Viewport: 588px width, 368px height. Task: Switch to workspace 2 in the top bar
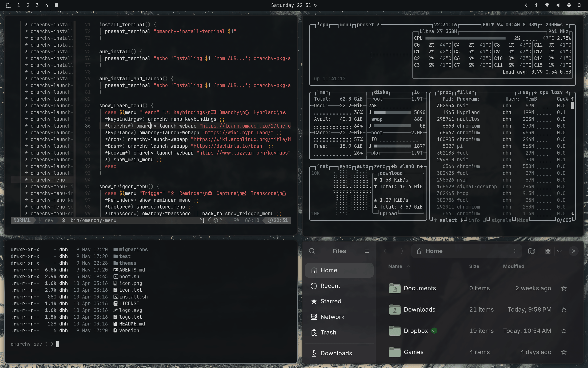point(28,5)
